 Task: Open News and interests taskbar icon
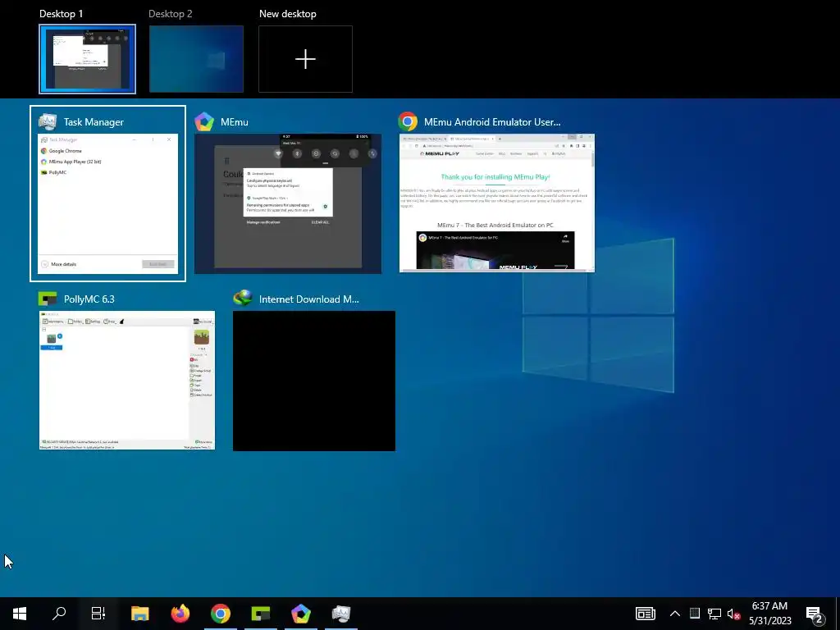tap(646, 614)
